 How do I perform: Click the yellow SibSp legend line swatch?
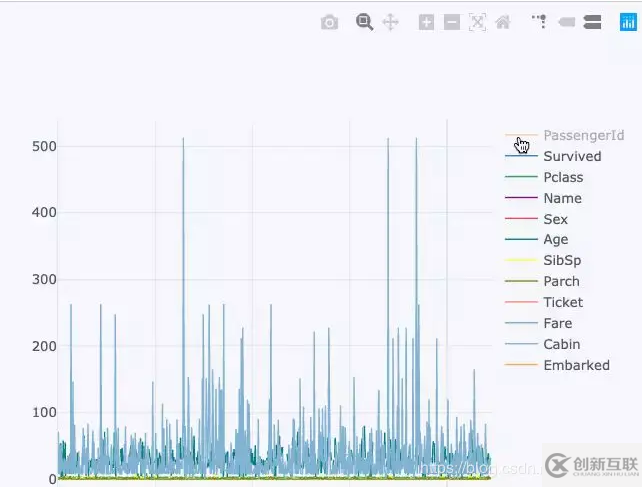pos(522,261)
